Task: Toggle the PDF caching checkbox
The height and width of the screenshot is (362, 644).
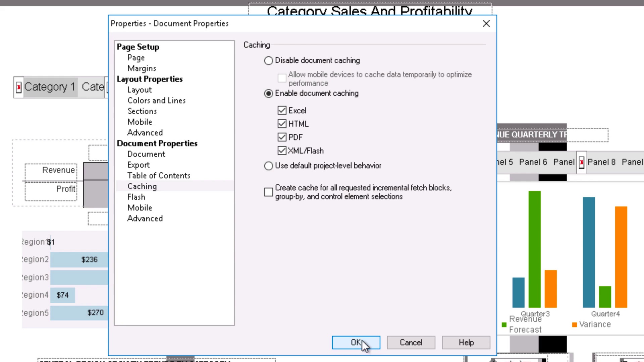Action: click(282, 137)
